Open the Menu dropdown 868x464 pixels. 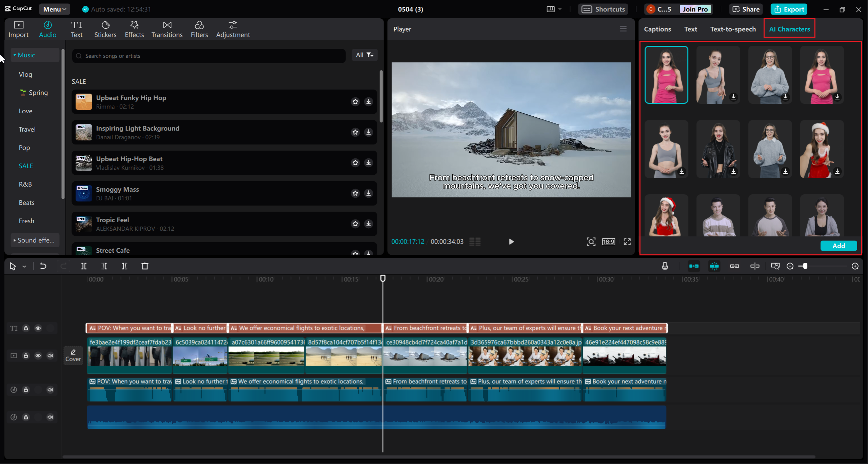point(55,9)
